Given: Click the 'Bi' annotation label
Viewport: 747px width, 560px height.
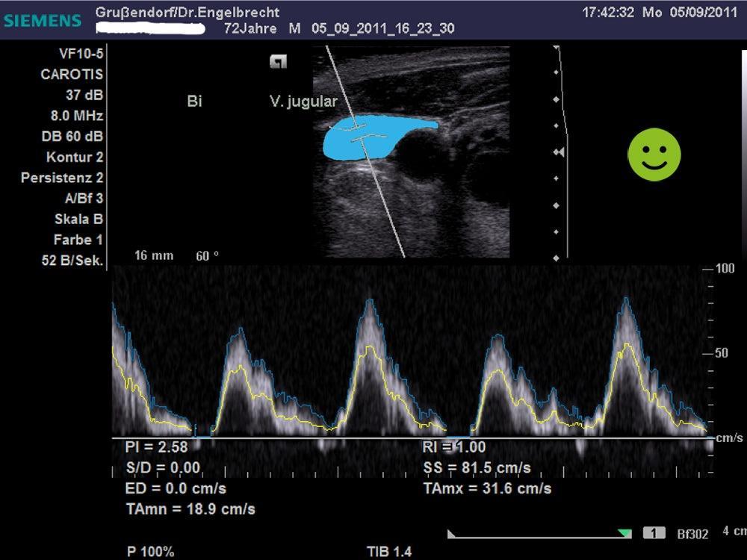Looking at the screenshot, I should click(x=194, y=101).
